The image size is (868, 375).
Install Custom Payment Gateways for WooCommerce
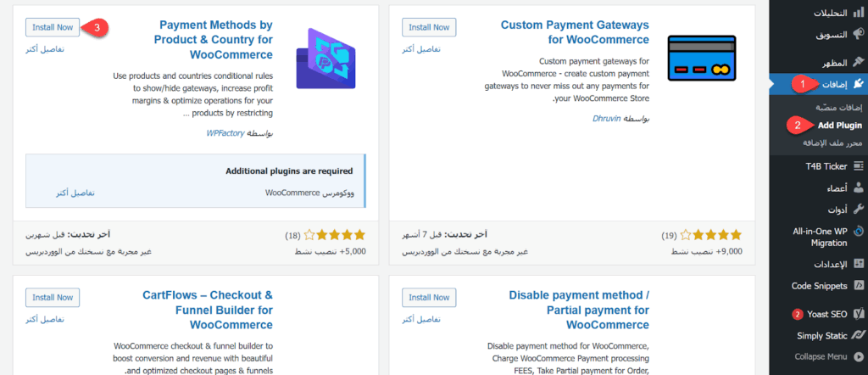pos(430,27)
